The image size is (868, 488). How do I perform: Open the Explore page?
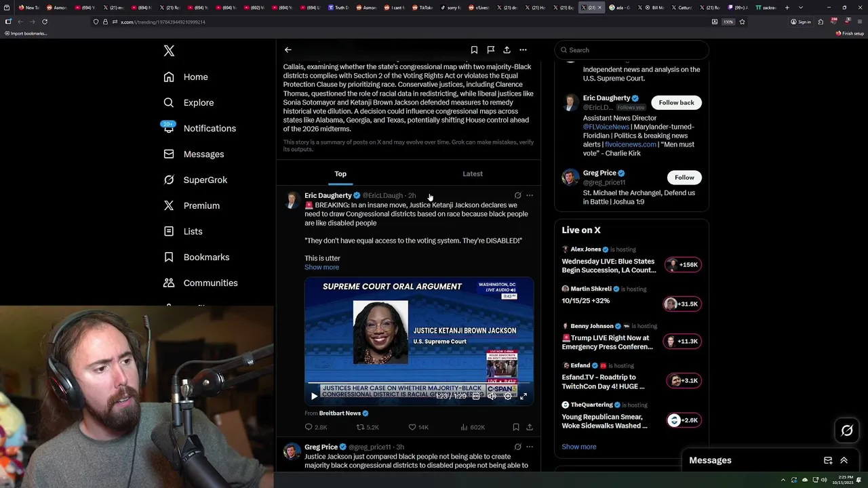tap(189, 102)
